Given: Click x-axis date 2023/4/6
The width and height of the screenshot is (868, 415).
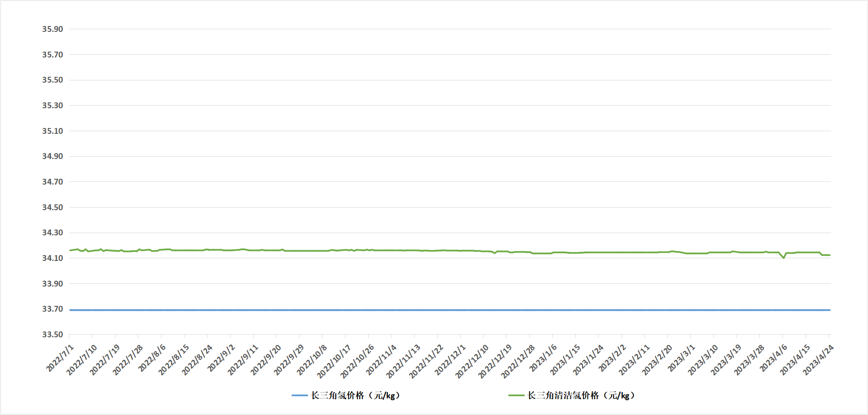Looking at the screenshot, I should point(773,358).
